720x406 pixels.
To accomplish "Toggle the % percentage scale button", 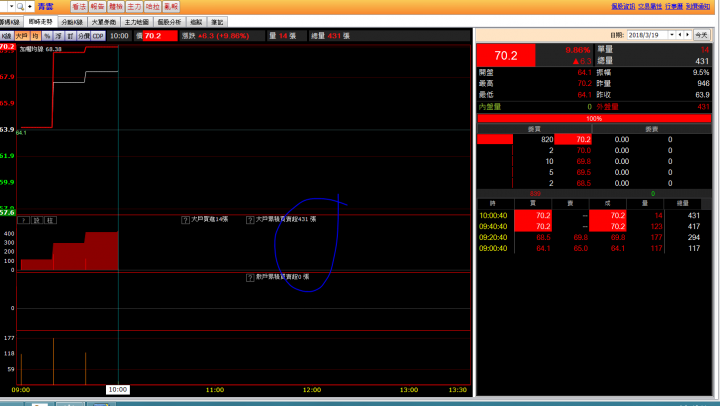I will (x=47, y=36).
